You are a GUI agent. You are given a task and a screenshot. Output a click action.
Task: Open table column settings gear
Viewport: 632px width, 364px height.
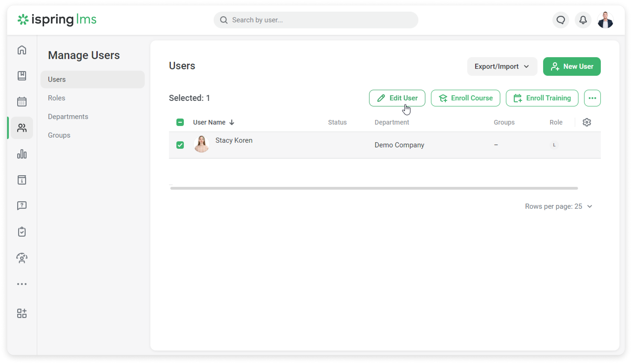coord(587,122)
